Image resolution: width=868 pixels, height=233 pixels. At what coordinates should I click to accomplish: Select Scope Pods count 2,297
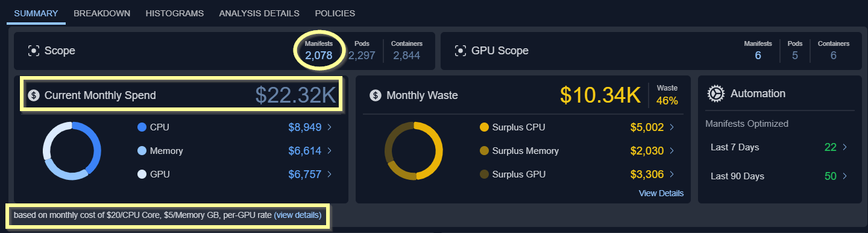pyautogui.click(x=362, y=56)
